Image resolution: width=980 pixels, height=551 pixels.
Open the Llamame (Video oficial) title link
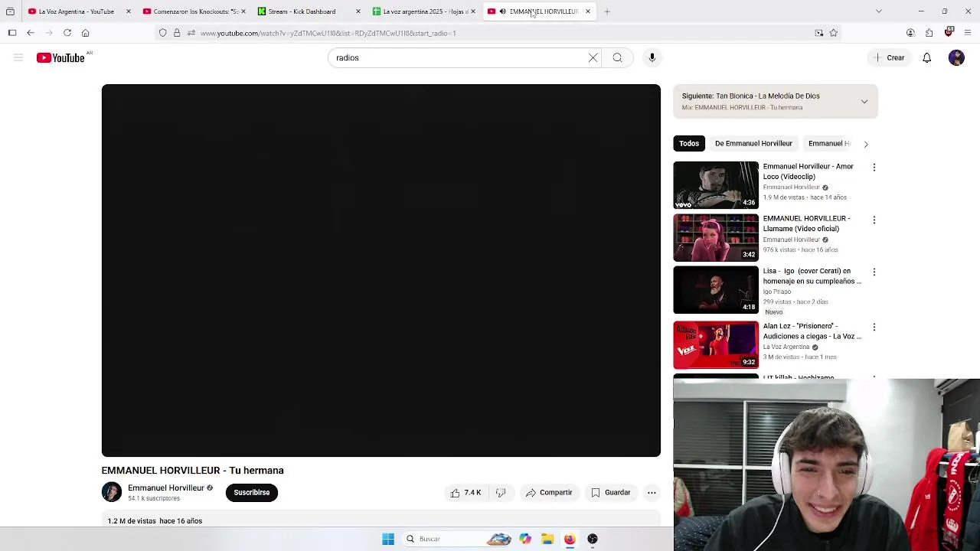(806, 223)
